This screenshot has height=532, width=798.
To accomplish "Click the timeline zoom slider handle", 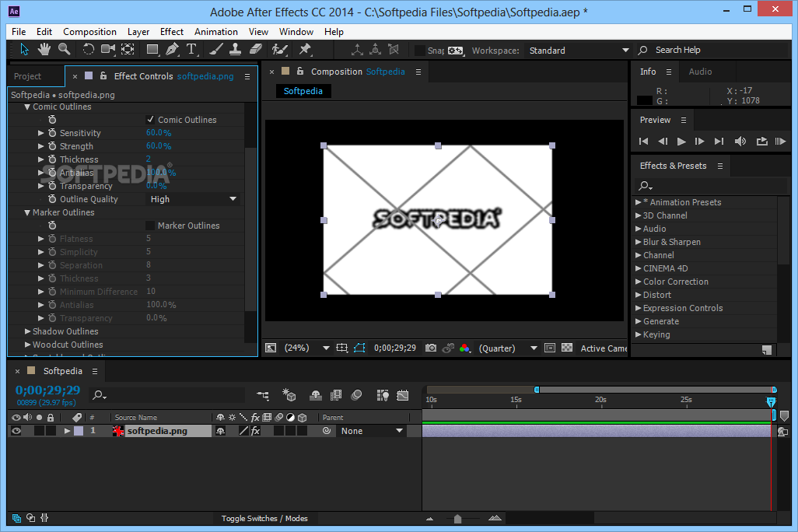I will 457,518.
